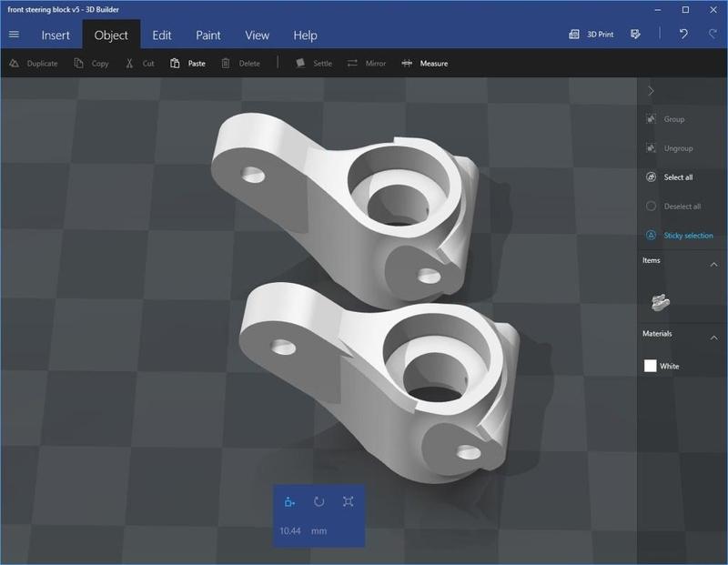Click the Mirror tool

tap(367, 63)
